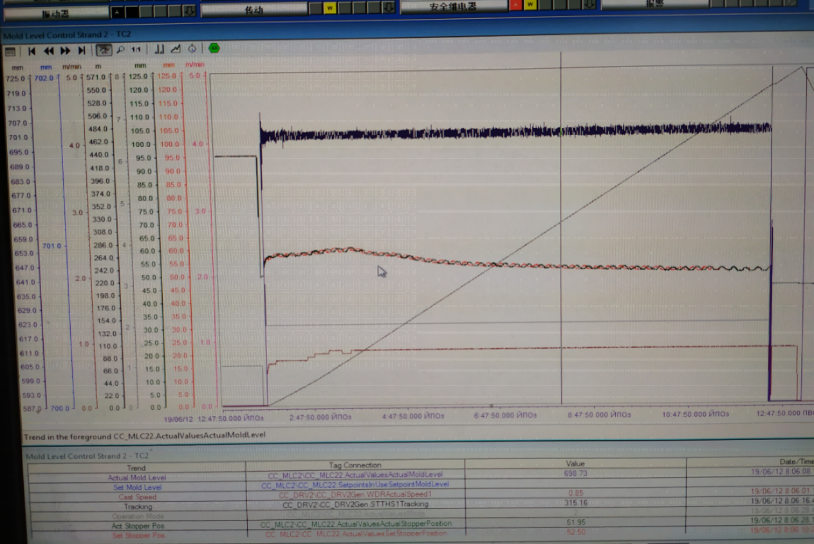Click the Tag Connection column header

click(x=357, y=466)
